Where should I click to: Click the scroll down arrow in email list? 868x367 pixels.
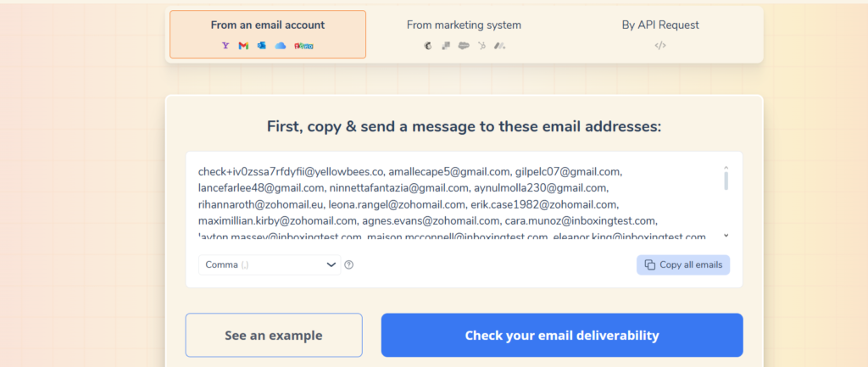pos(726,236)
